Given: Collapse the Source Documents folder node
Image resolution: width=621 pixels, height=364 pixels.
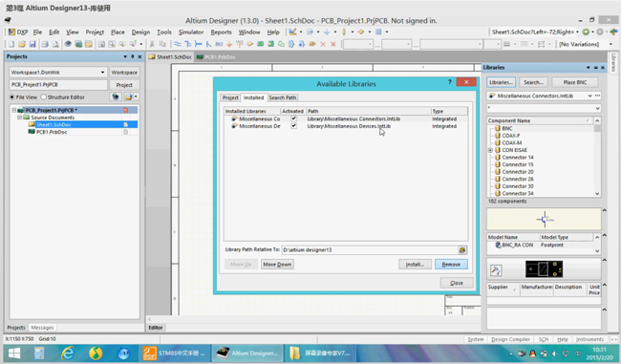Looking at the screenshot, I should point(19,118).
